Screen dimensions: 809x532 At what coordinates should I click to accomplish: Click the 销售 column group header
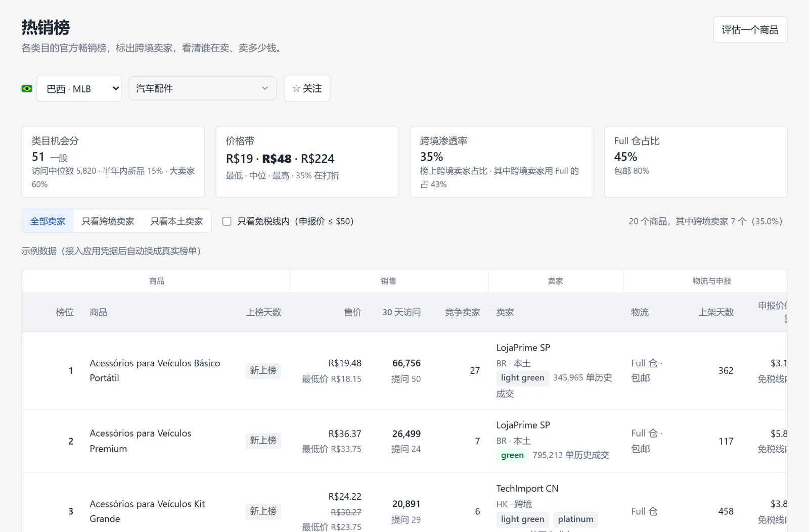pyautogui.click(x=388, y=281)
